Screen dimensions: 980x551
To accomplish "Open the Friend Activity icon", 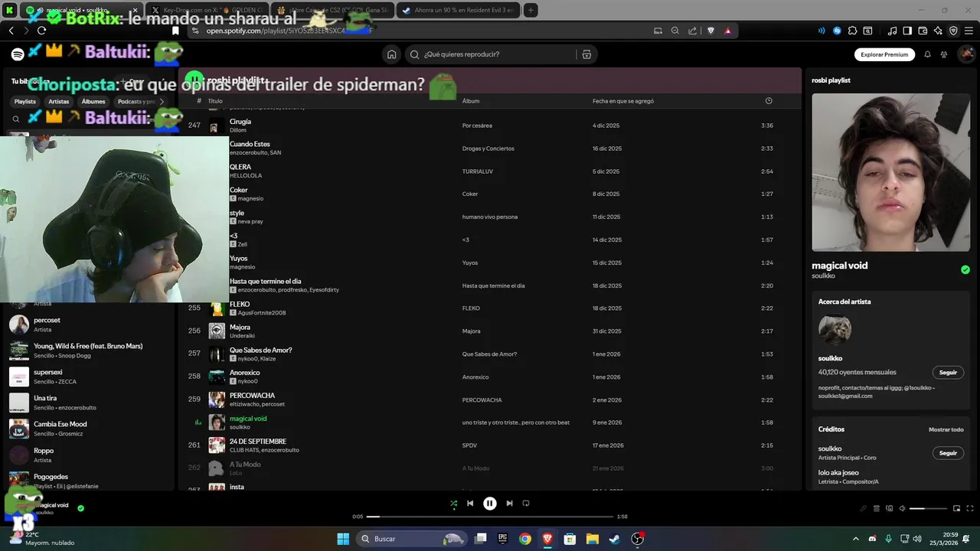I will coord(944,54).
